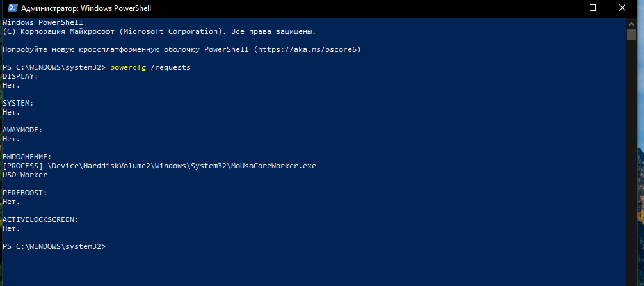Click the ACTIVELOCKSCREEN: heading line
Viewport: 644px width, 286px height.
click(x=40, y=219)
